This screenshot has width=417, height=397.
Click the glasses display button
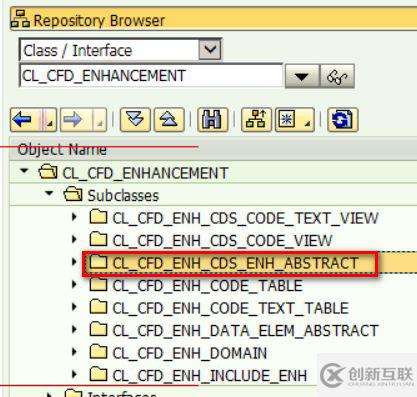tap(337, 76)
